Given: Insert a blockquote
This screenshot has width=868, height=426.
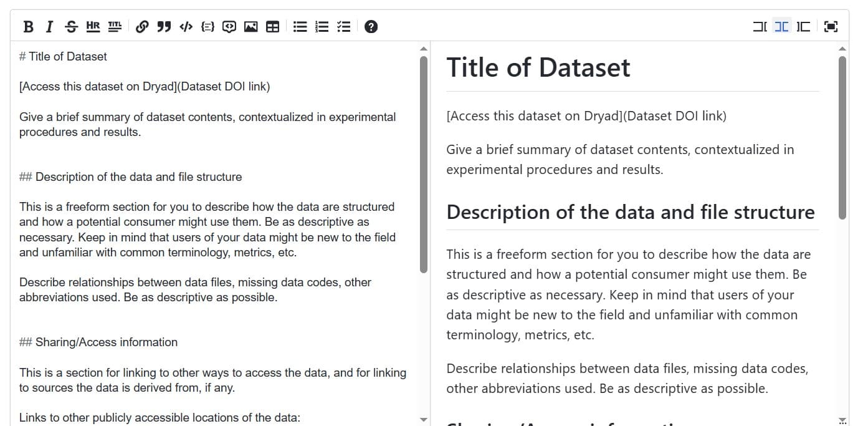Looking at the screenshot, I should click(x=164, y=26).
